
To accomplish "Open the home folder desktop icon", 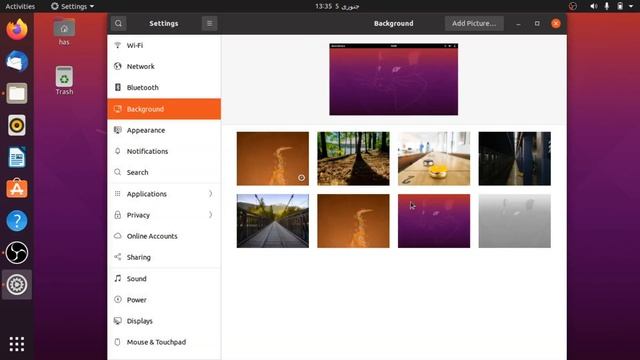I will 64,31.
